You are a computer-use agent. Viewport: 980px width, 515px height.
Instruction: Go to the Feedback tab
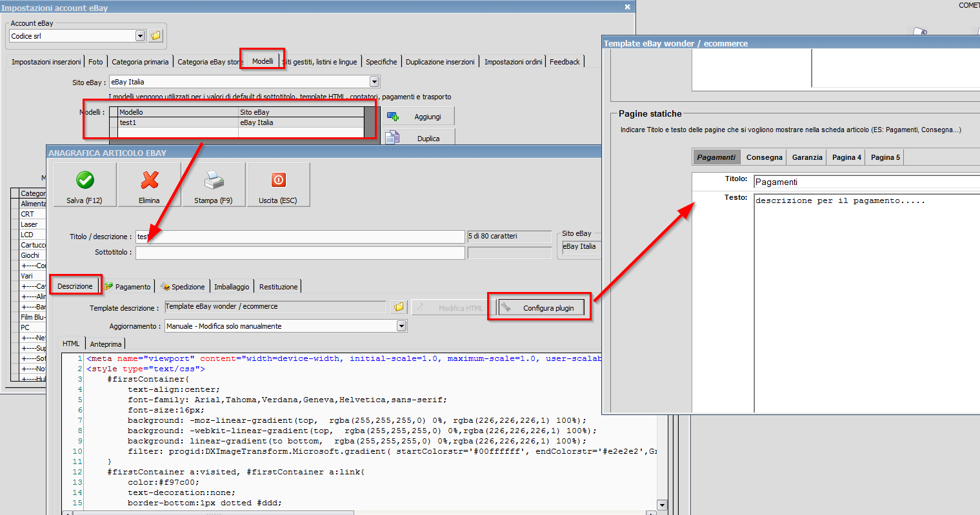(x=565, y=62)
